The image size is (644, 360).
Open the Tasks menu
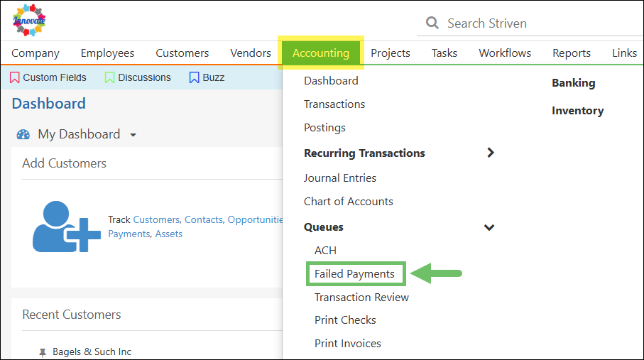pos(444,53)
